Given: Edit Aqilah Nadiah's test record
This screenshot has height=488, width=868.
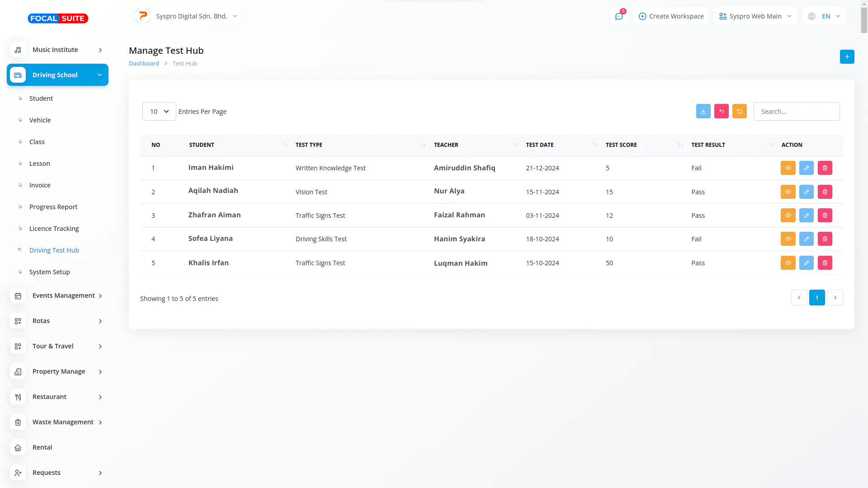Looking at the screenshot, I should click(806, 192).
